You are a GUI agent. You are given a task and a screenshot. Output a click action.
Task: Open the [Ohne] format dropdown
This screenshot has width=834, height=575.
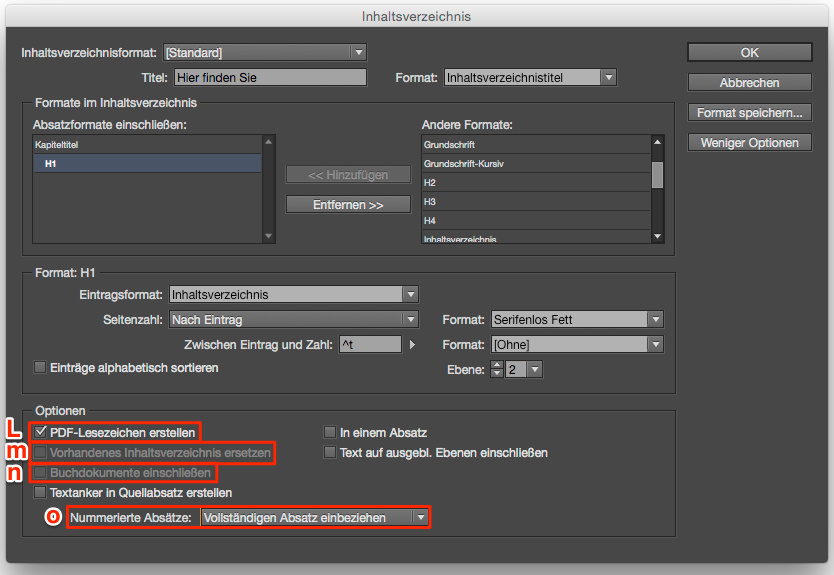point(577,345)
